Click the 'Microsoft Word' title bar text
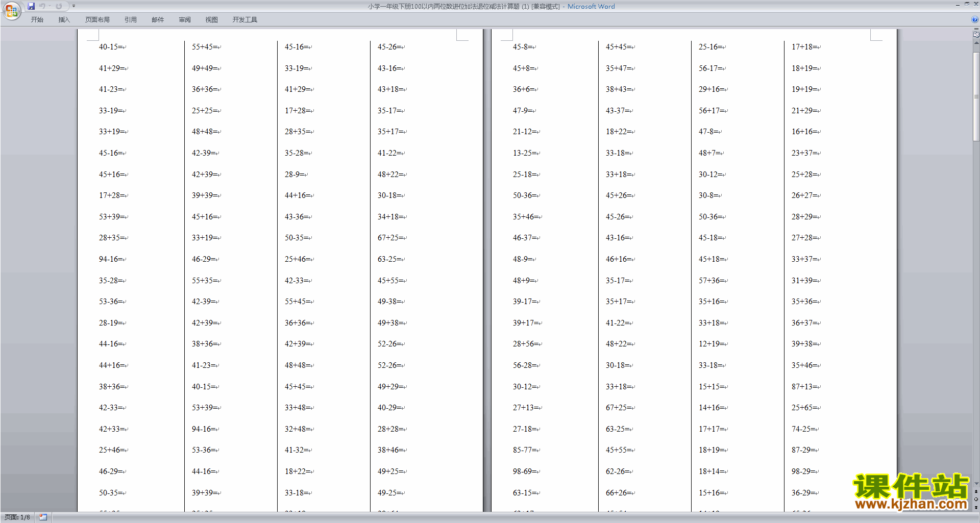The height and width of the screenshot is (523, 980). pos(591,7)
